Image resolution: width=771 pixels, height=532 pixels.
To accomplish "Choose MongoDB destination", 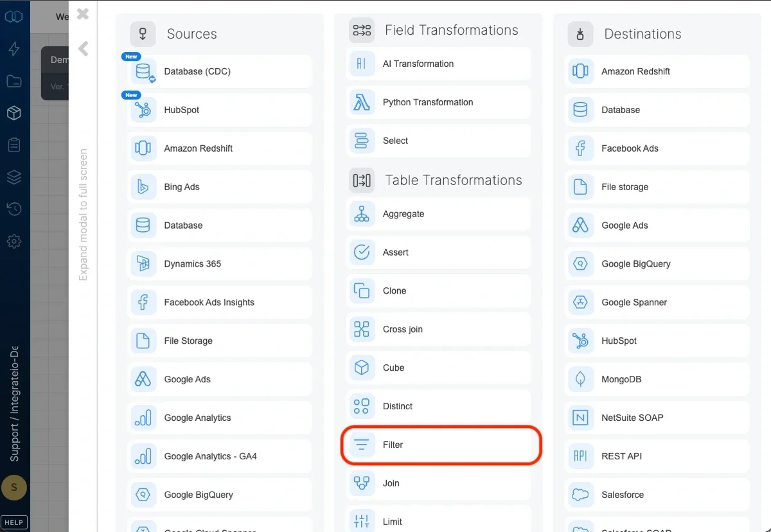I will point(657,380).
